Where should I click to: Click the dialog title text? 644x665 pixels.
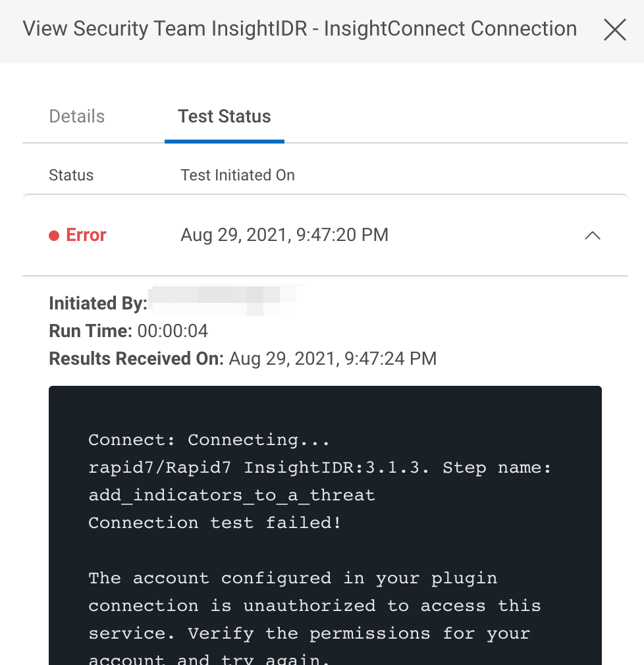[x=300, y=29]
